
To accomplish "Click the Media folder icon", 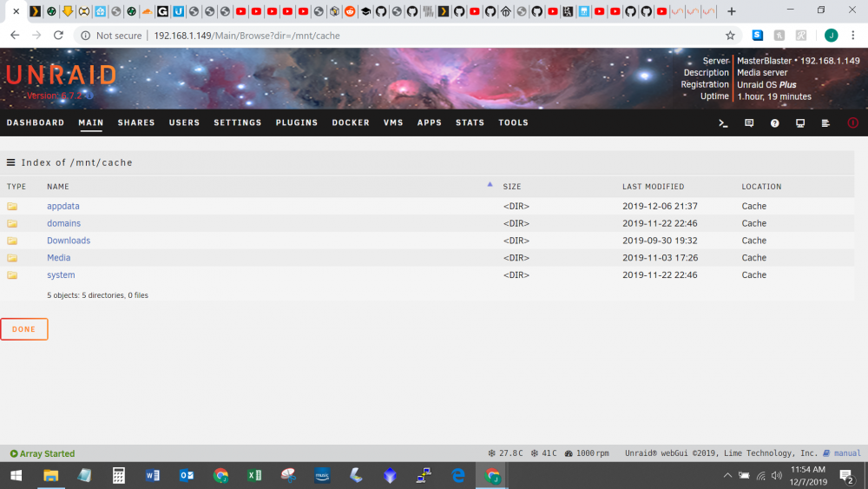I will (12, 257).
